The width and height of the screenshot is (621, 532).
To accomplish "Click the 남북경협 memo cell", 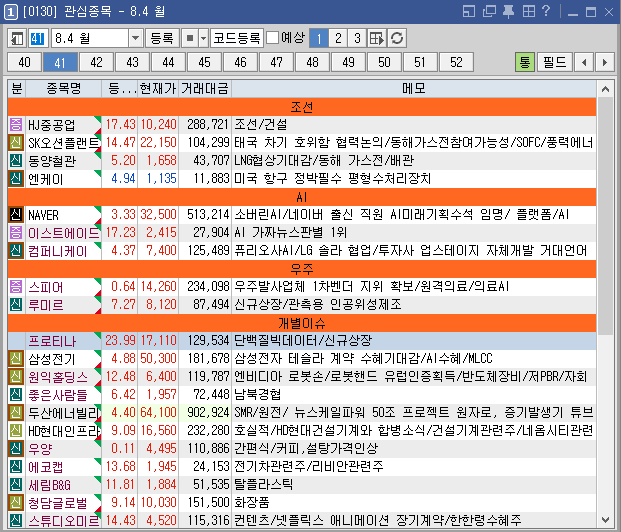I will click(x=414, y=395).
